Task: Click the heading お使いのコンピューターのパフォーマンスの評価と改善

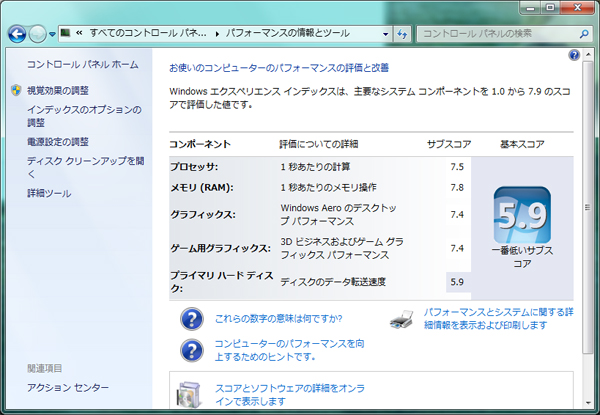Action: [279, 68]
